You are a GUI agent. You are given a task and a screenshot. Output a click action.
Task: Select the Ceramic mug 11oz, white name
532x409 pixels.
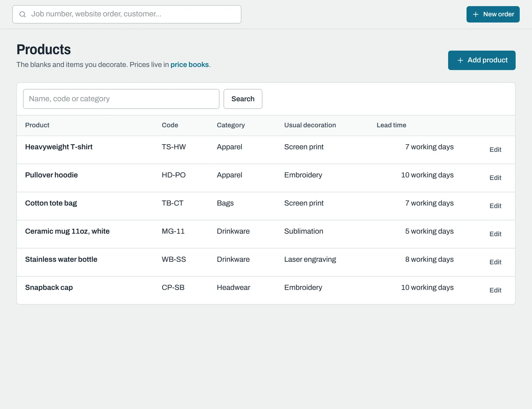[67, 231]
